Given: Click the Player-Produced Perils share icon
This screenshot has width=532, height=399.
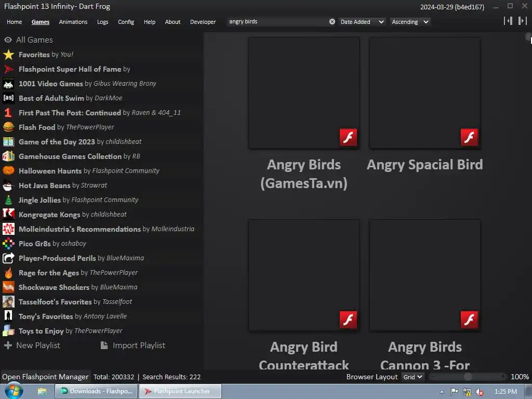Looking at the screenshot, I should tap(8, 258).
